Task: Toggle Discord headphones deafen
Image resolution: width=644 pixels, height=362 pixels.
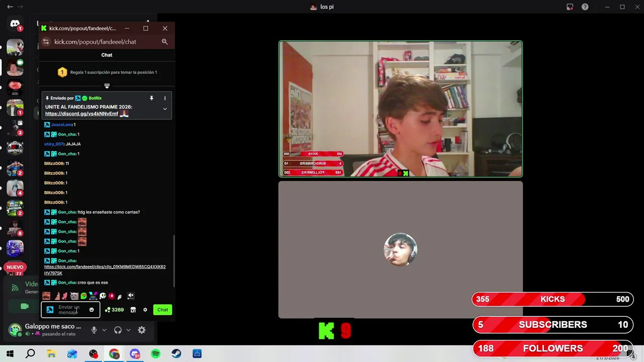Action: [x=118, y=330]
